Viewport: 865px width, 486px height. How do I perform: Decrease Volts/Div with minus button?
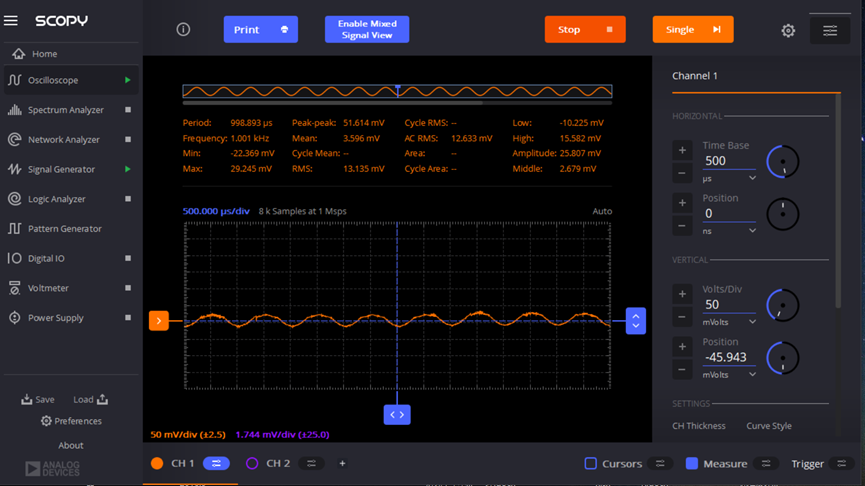(682, 317)
